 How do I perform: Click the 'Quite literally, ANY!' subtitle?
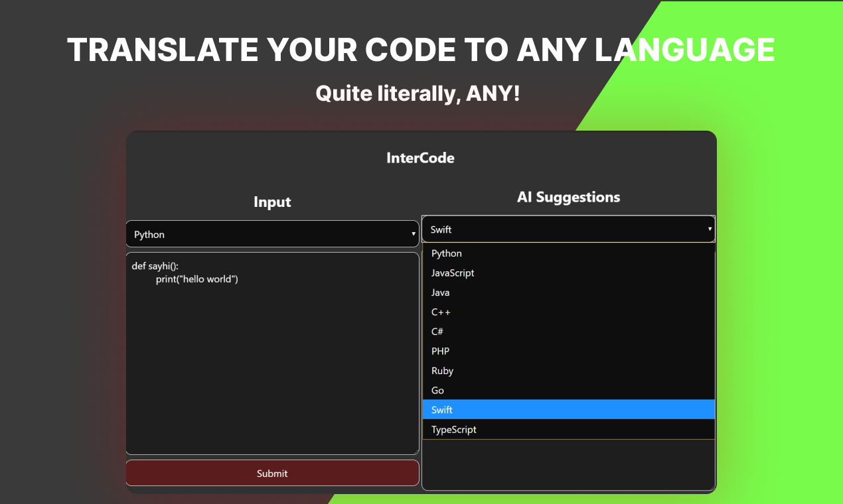point(418,94)
